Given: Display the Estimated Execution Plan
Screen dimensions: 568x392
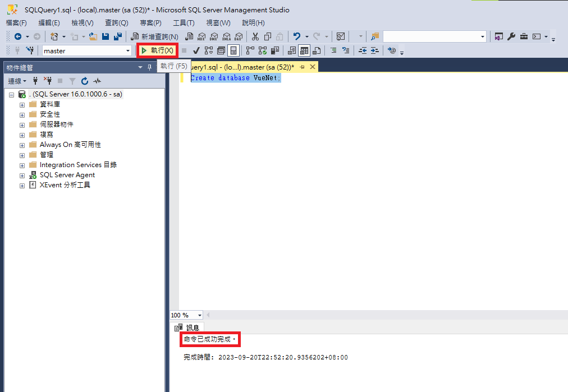Looking at the screenshot, I should click(209, 50).
